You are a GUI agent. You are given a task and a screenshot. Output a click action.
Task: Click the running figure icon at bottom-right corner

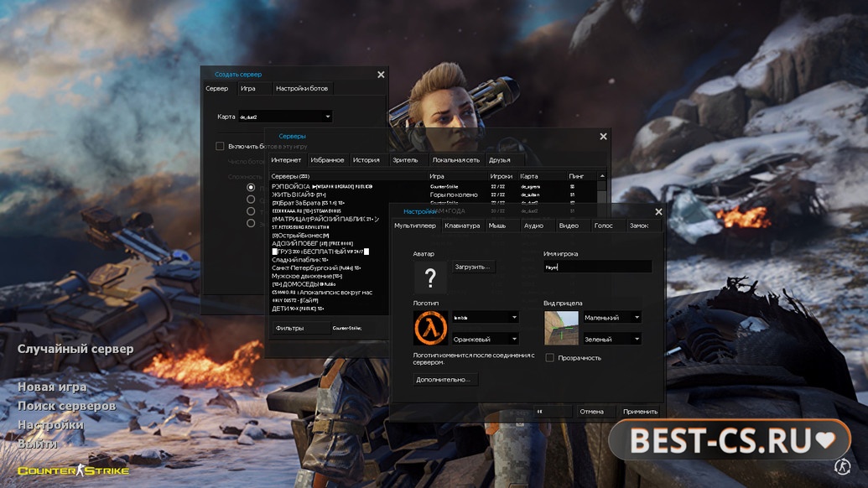842,466
